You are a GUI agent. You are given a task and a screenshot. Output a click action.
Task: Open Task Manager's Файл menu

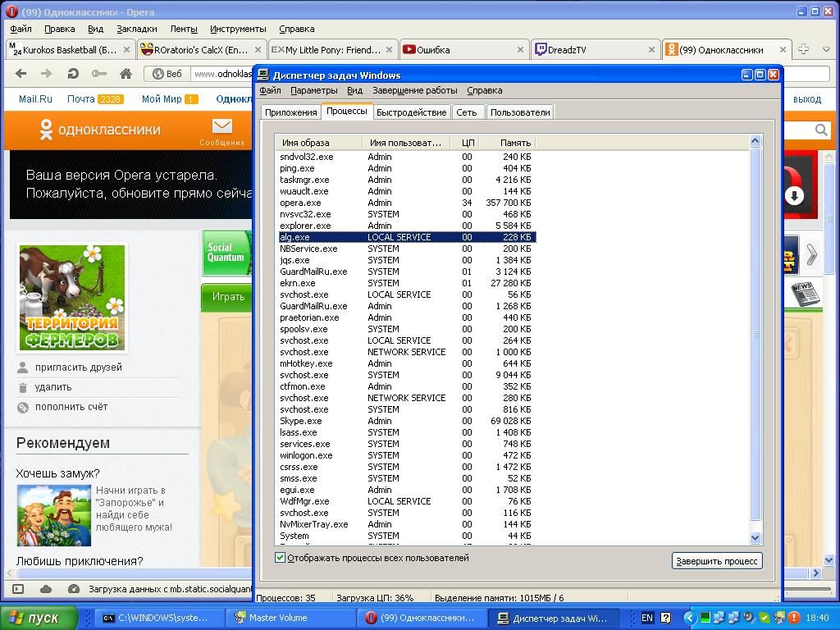(x=270, y=90)
